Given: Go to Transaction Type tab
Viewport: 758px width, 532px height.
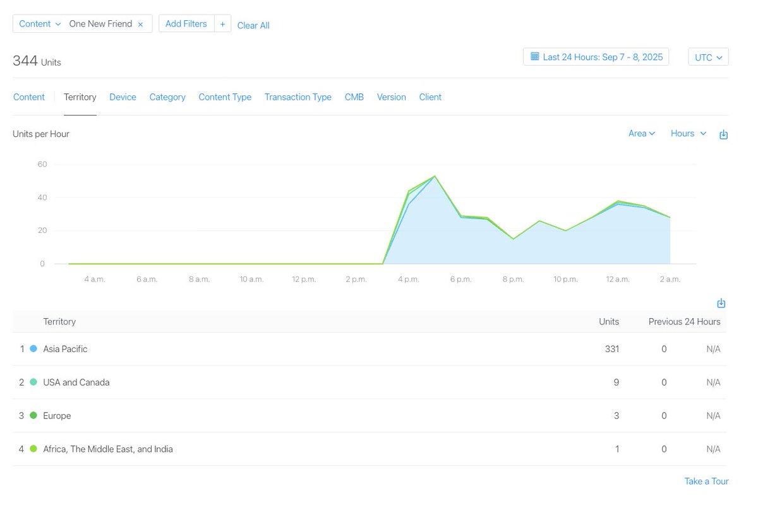Looking at the screenshot, I should 298,97.
